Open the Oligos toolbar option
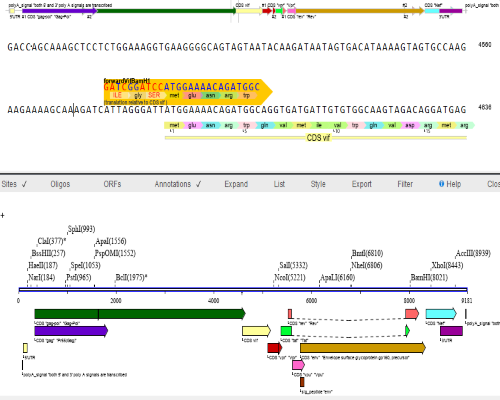500x400 pixels. click(60, 184)
